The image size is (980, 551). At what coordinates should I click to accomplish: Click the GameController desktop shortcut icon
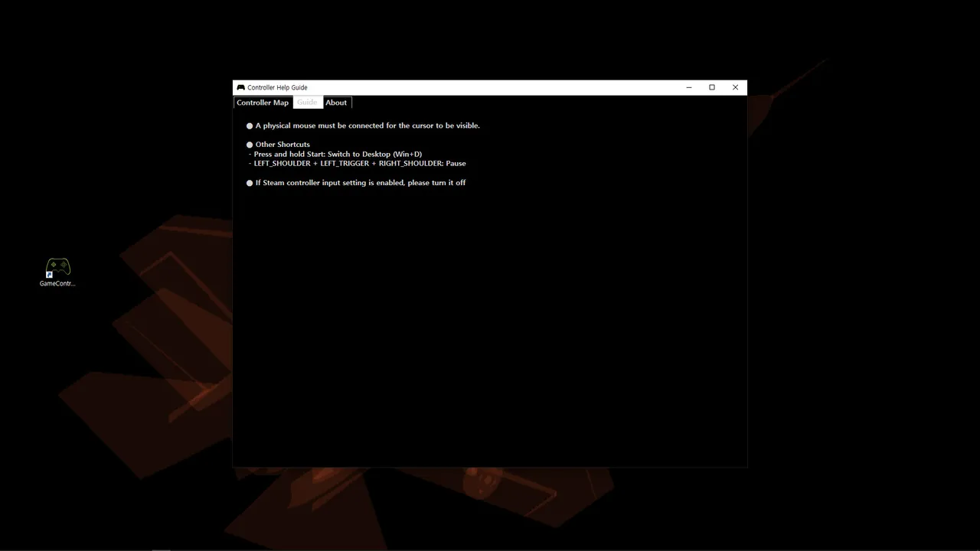(57, 272)
